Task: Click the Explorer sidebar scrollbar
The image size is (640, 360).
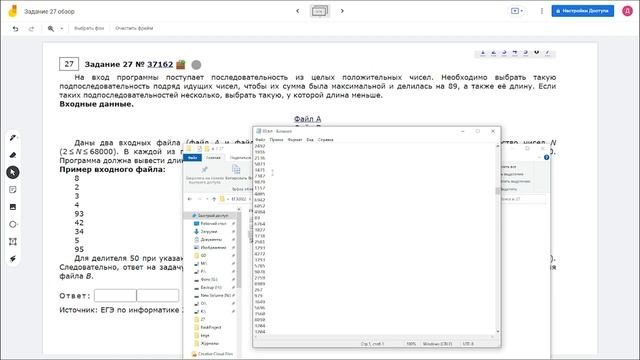Action: (239, 249)
